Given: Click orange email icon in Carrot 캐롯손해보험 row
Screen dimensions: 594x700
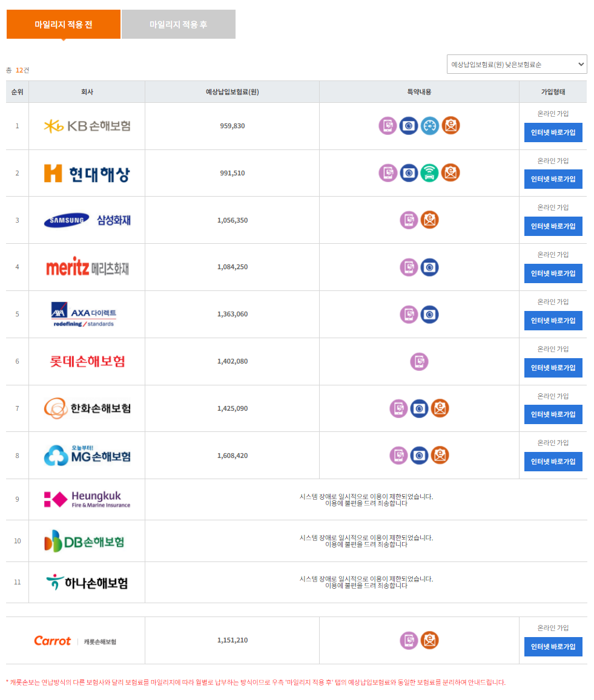Looking at the screenshot, I should [x=429, y=640].
